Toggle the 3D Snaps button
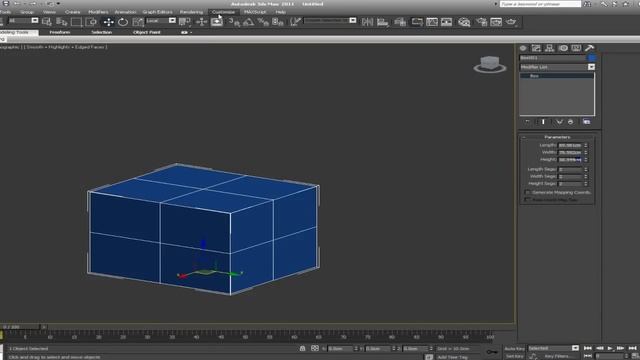This screenshot has height=360, width=640. [x=234, y=22]
